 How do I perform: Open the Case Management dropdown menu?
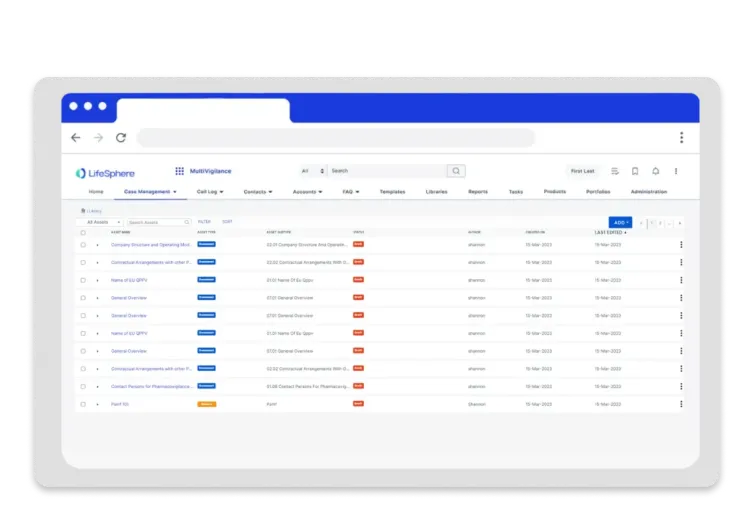point(150,192)
